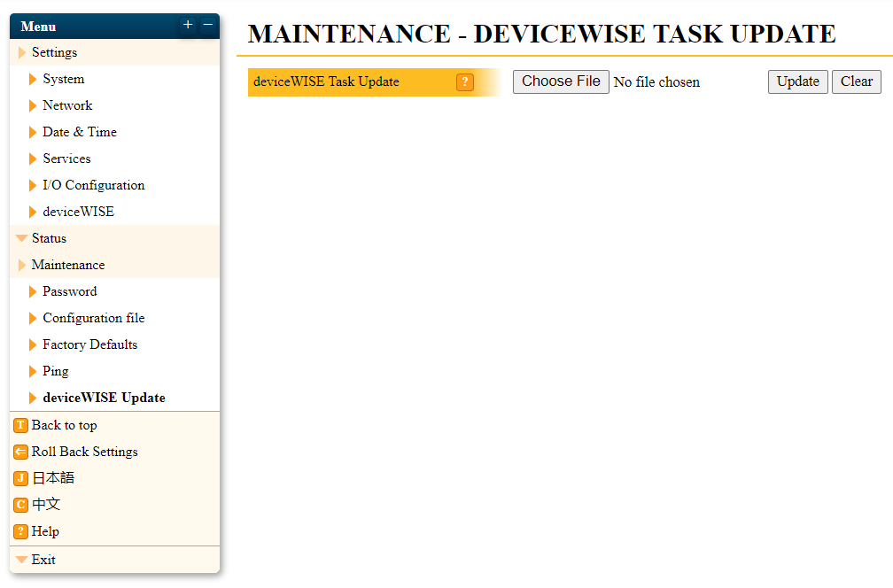Click the orange T icon for Back to top

click(x=20, y=425)
